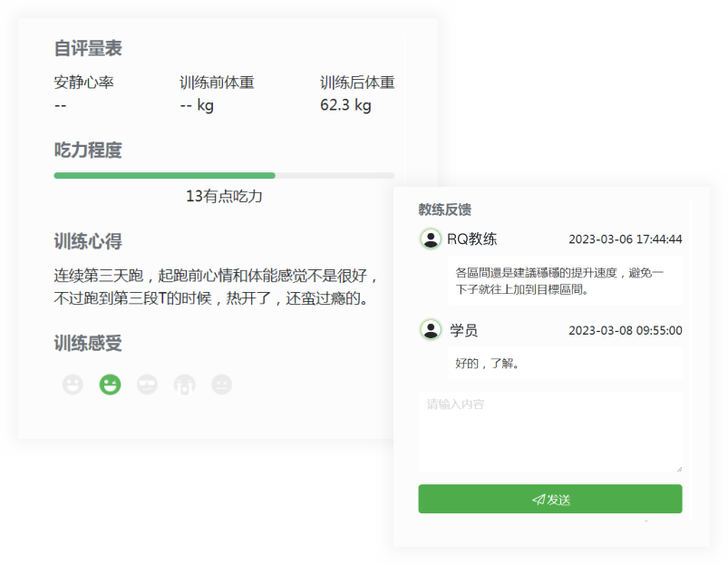Viewport: 728px width, 565px height.
Task: Click the RQ教练 avatar icon
Action: pos(431,239)
